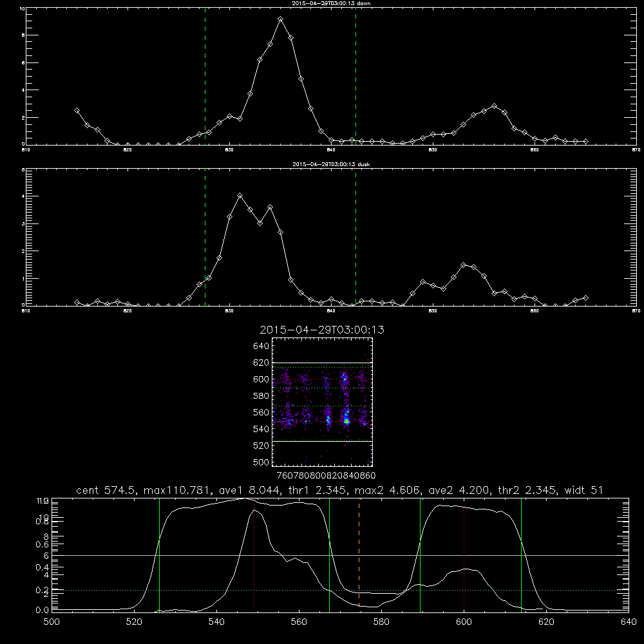Pick the dusk plot's secondary peak near 853

(x=464, y=265)
